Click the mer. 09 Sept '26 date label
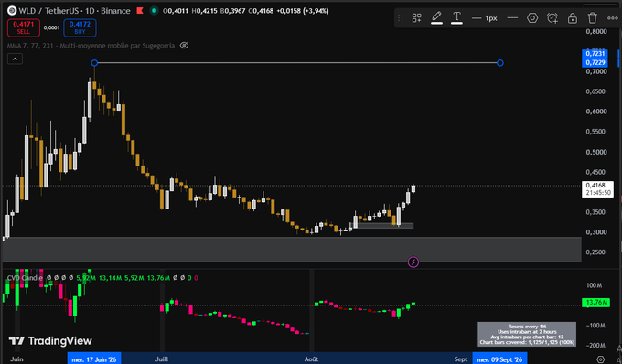The width and height of the screenshot is (622, 364). [499, 359]
